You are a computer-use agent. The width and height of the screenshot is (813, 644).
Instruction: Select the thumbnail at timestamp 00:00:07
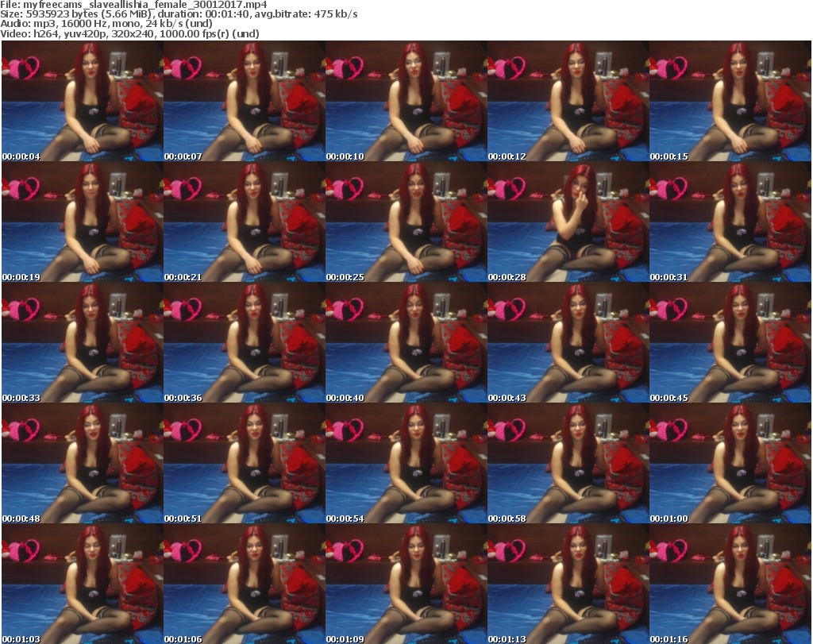(x=245, y=101)
